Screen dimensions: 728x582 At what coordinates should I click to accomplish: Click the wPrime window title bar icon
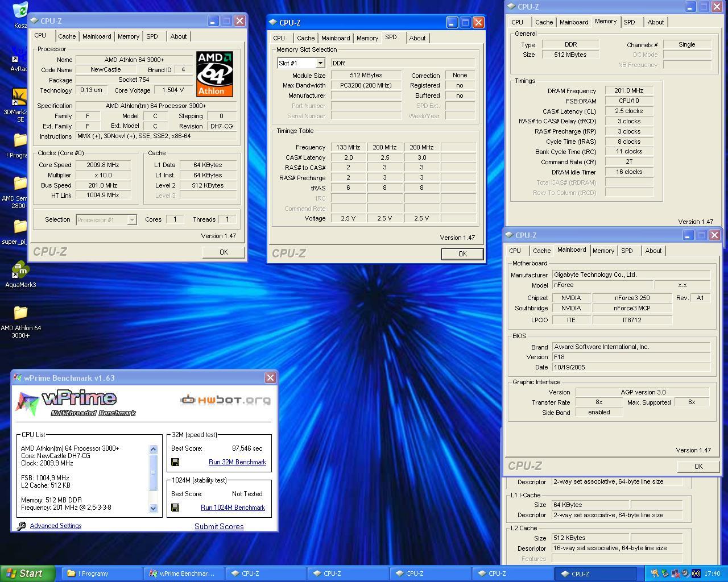[18, 378]
